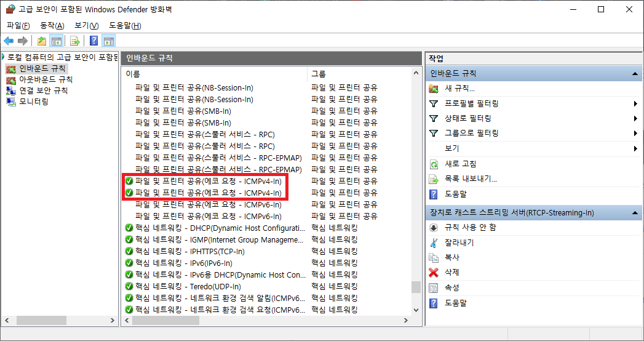Click 목록 내보내기... action link
644x341 pixels.
click(x=471, y=179)
